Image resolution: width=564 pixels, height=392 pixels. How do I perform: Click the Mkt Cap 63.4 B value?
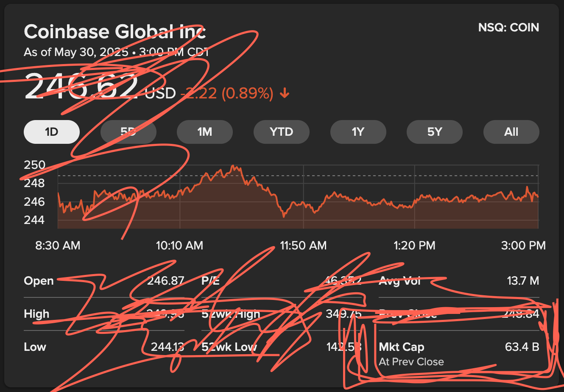coord(522,347)
